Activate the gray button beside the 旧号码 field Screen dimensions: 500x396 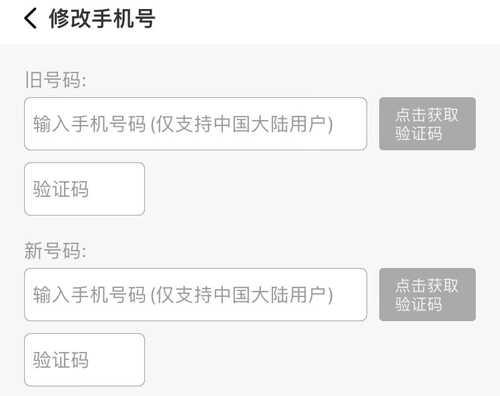(x=427, y=124)
